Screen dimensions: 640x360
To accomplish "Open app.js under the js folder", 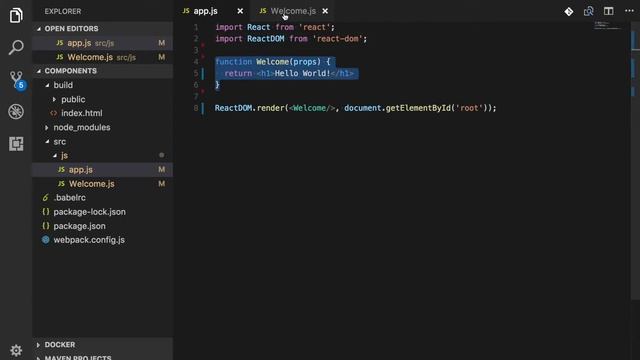I will 102,169.
